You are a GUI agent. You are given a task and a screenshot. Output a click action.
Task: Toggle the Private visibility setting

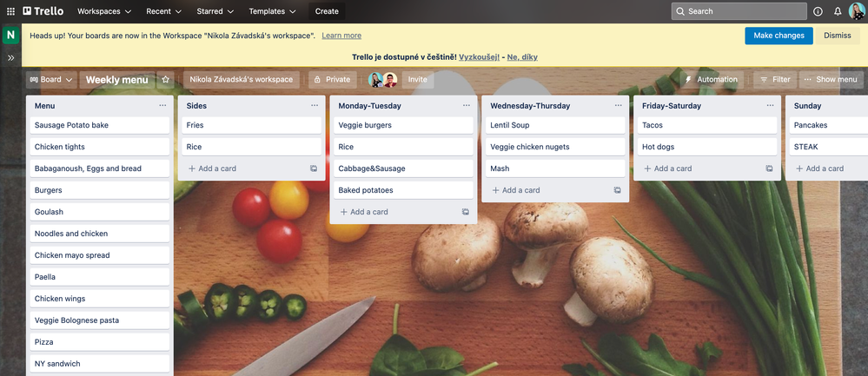click(x=332, y=80)
